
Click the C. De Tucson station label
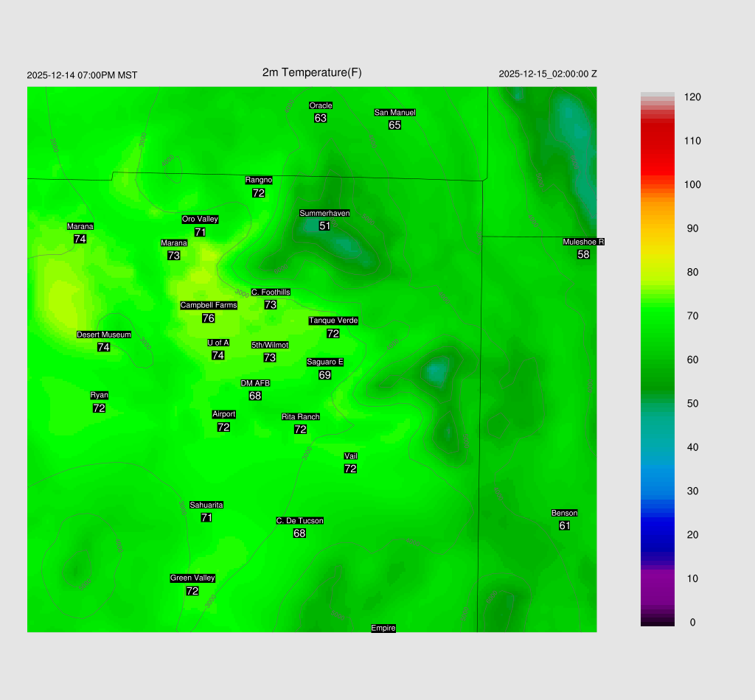tap(299, 521)
